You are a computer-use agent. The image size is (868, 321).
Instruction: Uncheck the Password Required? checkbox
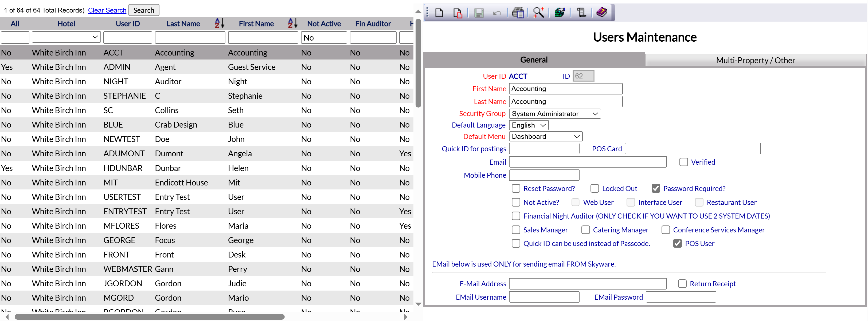(x=656, y=188)
